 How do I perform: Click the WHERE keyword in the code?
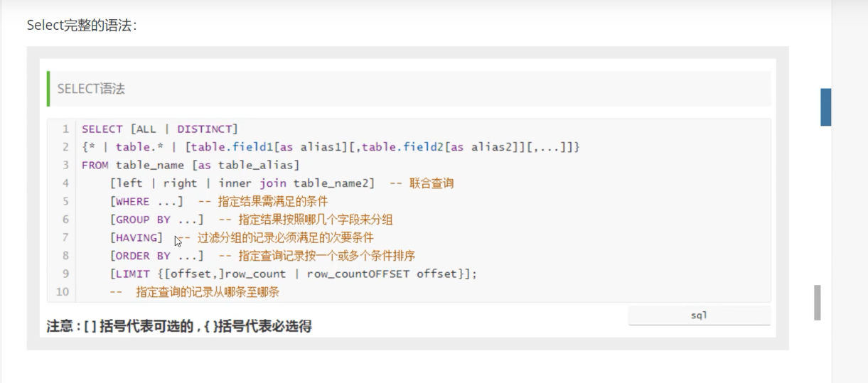click(x=133, y=202)
